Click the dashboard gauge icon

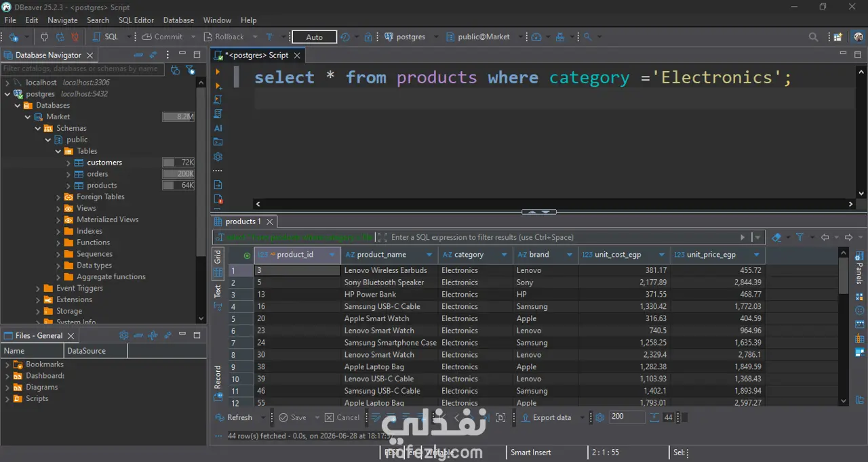(x=536, y=37)
